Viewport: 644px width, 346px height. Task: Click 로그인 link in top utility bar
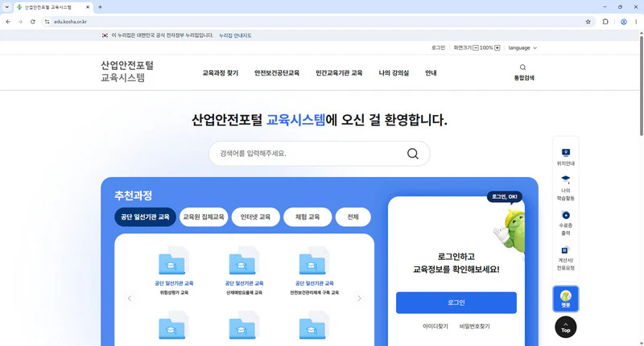pyautogui.click(x=438, y=48)
